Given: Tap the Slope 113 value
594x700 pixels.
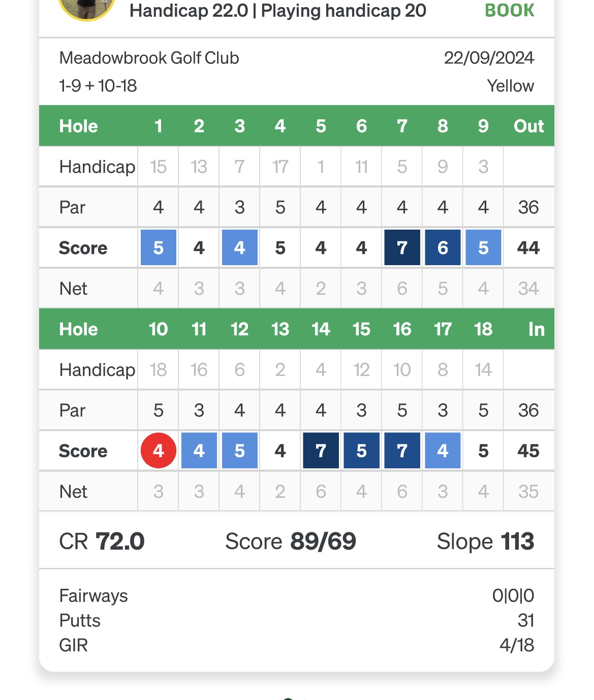Looking at the screenshot, I should point(485,541).
